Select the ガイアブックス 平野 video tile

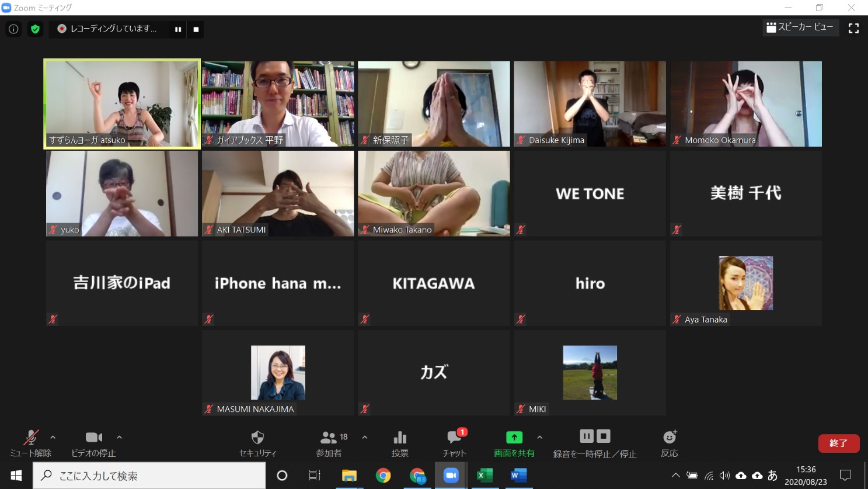[278, 104]
